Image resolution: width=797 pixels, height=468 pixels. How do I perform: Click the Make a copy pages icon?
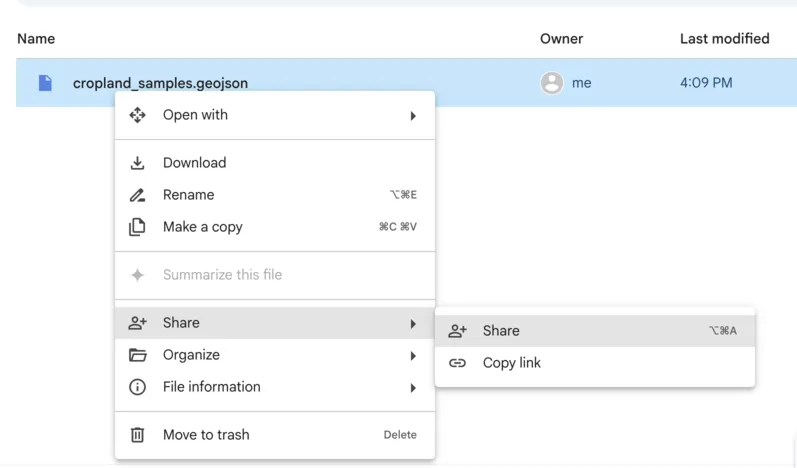(138, 227)
